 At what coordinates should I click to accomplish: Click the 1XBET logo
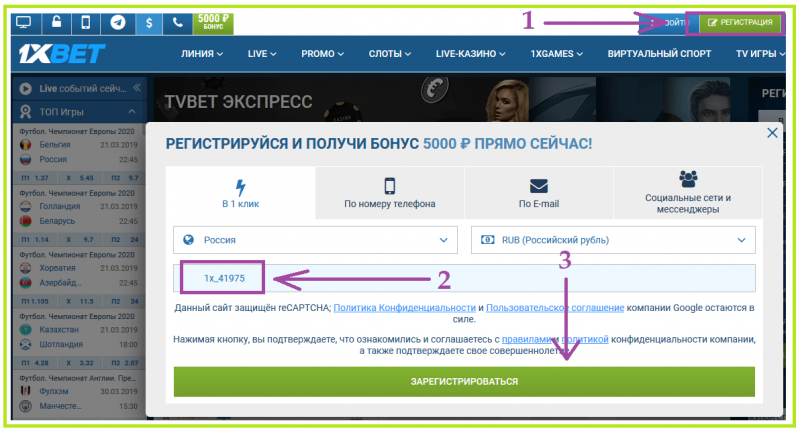(x=61, y=54)
